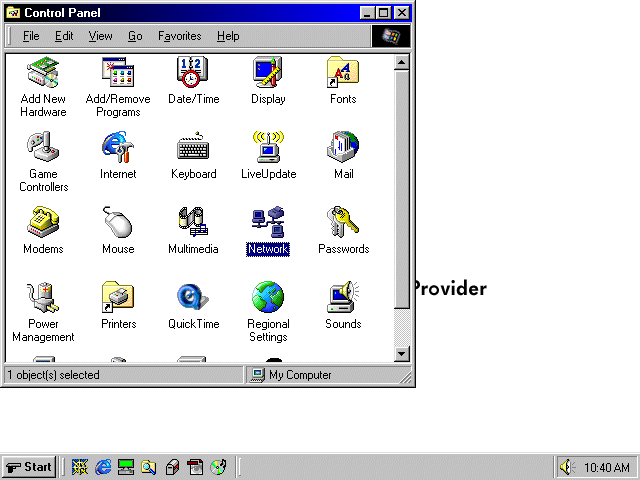Select the Date/Time applet icon
Screen dimensions: 640x480
coord(193,72)
